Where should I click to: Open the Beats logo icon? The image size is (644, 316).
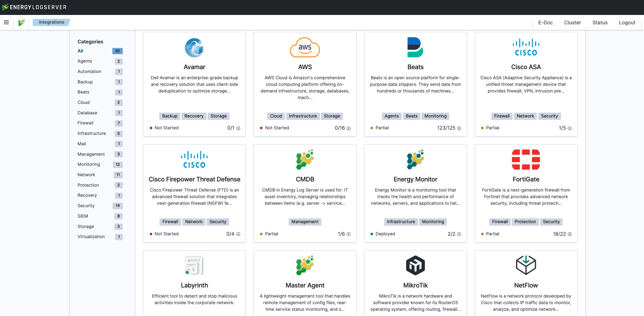point(416,48)
